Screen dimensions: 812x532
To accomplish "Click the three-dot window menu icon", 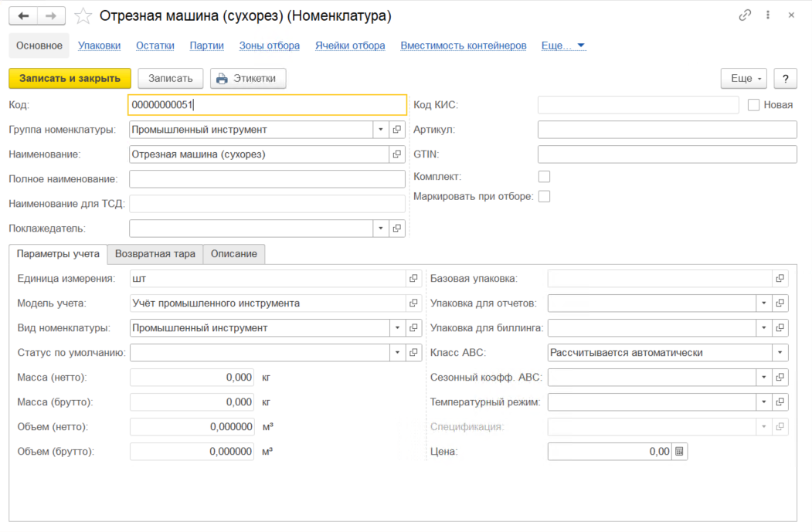I will pos(768,15).
